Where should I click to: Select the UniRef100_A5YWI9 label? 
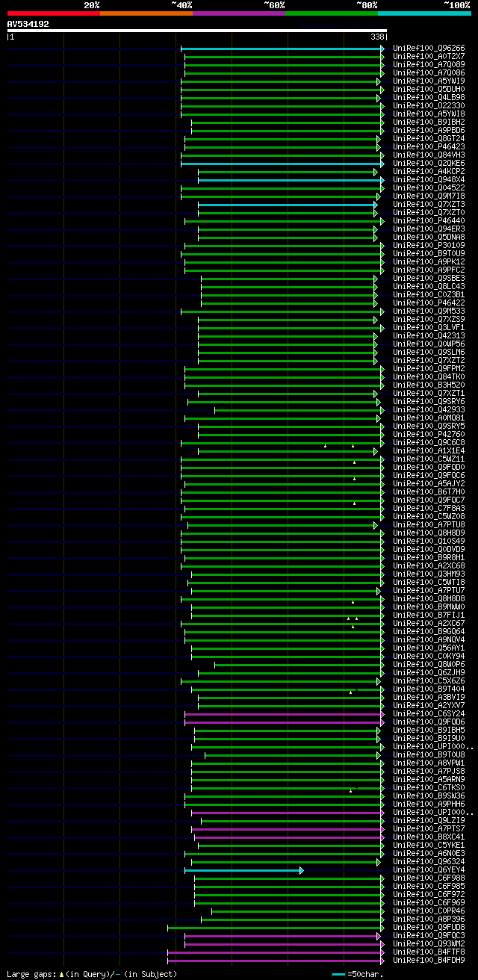[429, 81]
